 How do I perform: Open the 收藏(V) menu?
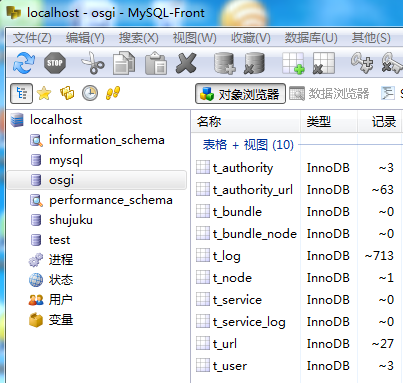click(x=251, y=38)
